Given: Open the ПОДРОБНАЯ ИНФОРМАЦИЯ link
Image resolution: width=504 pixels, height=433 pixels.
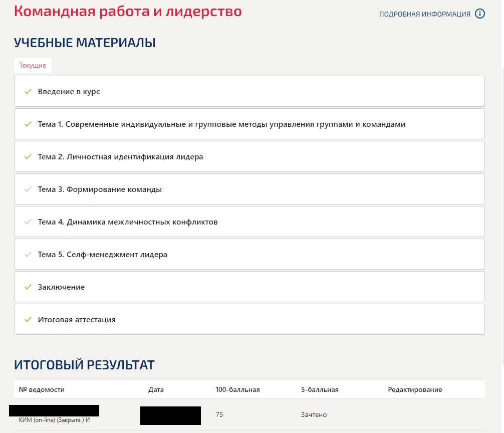Looking at the screenshot, I should pos(424,14).
